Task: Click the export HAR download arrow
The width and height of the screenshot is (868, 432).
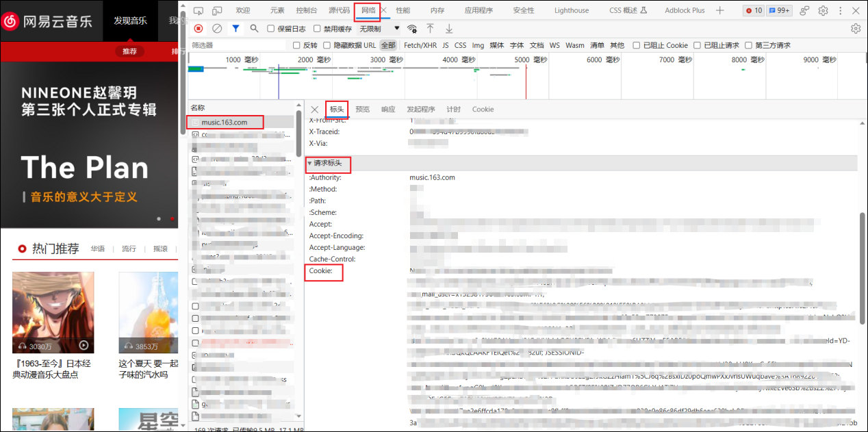Action: 449,29
